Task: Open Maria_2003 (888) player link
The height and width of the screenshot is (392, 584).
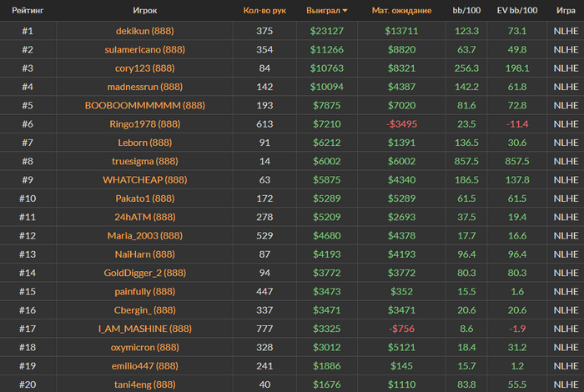Action: pos(145,236)
